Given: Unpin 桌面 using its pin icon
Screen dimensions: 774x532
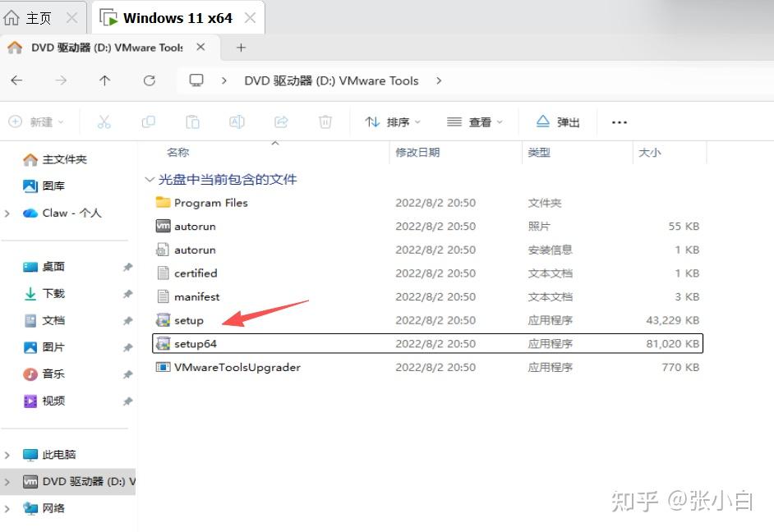Looking at the screenshot, I should pyautogui.click(x=128, y=267).
